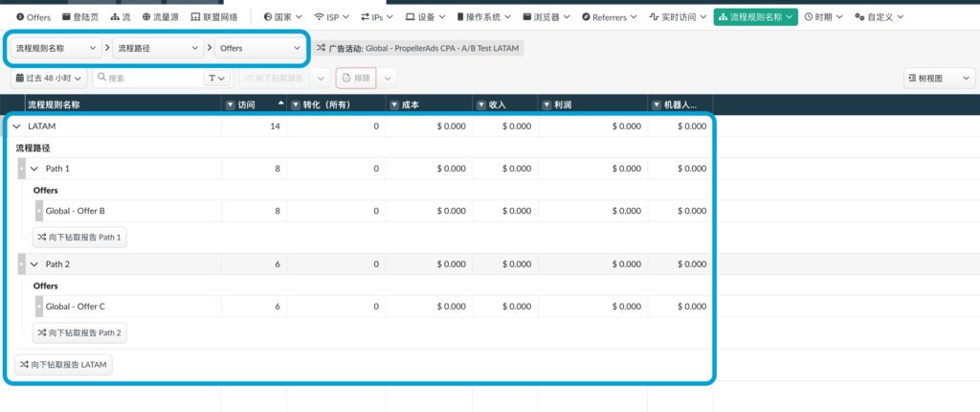980x412 pixels.
Task: Open the 设备 dropdown menu
Action: [x=426, y=17]
